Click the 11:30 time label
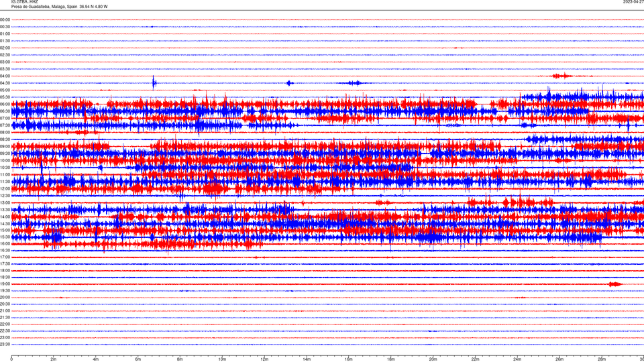The width and height of the screenshot is (644, 362). click(5, 182)
